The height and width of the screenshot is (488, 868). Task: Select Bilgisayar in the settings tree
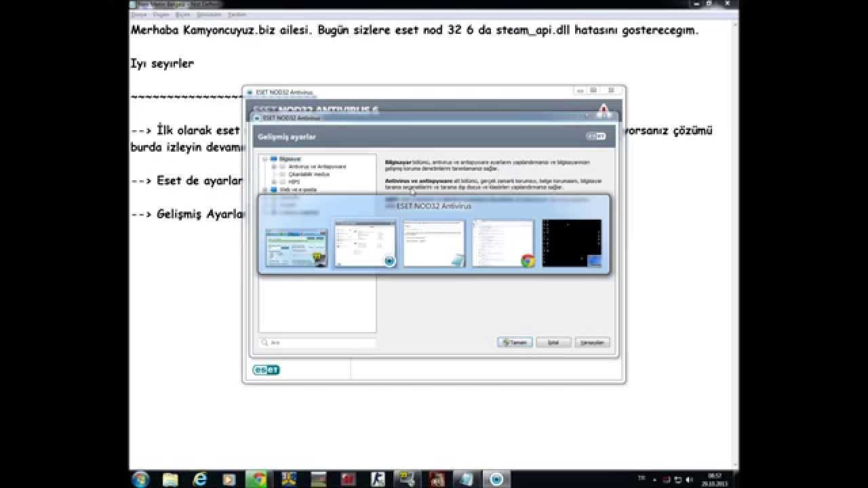(290, 159)
